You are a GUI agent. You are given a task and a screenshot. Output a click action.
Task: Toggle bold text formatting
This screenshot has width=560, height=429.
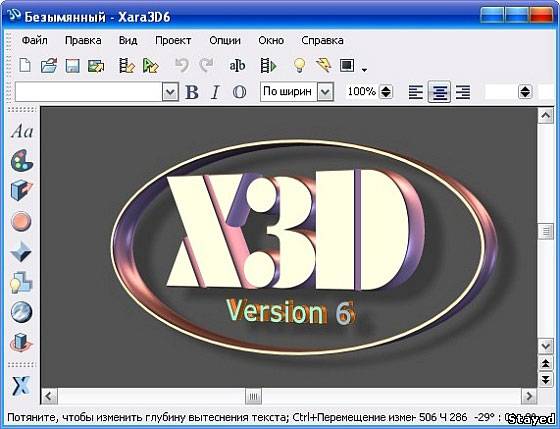[x=192, y=93]
